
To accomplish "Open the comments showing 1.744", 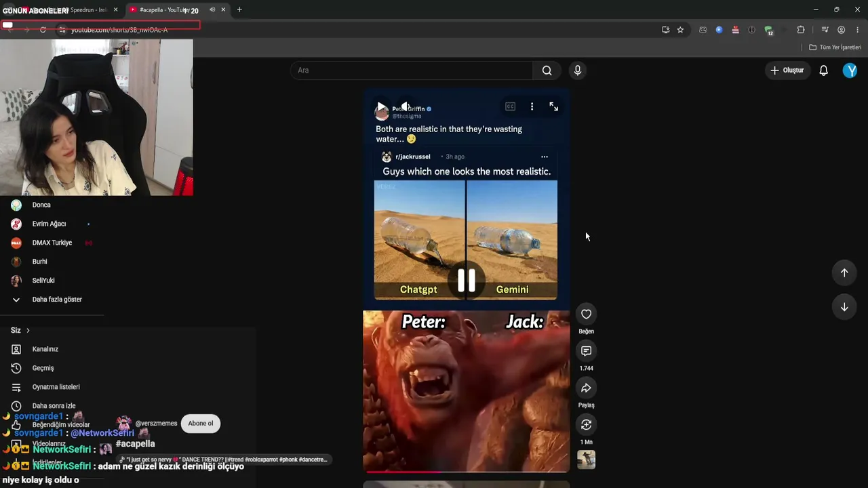I will (x=586, y=351).
